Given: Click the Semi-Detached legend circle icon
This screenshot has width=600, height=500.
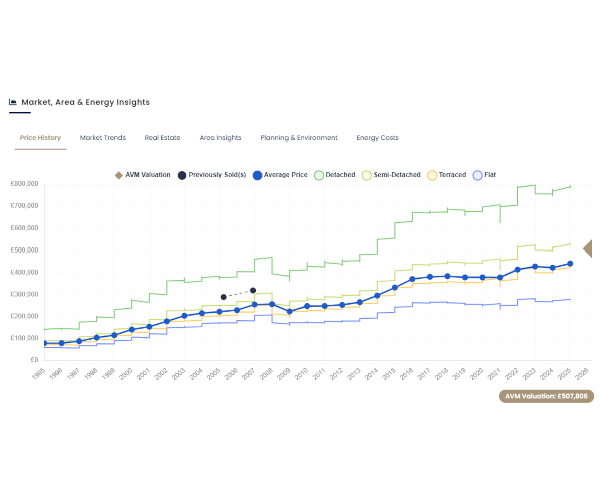Looking at the screenshot, I should click(367, 175).
